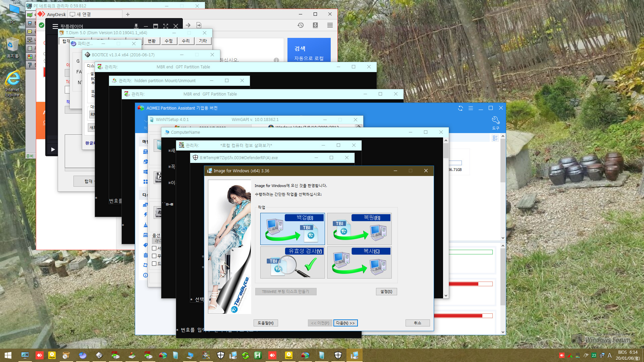Check the first option checkbox in WinNTSetup
This screenshot has width=644, height=362.
[x=154, y=248]
